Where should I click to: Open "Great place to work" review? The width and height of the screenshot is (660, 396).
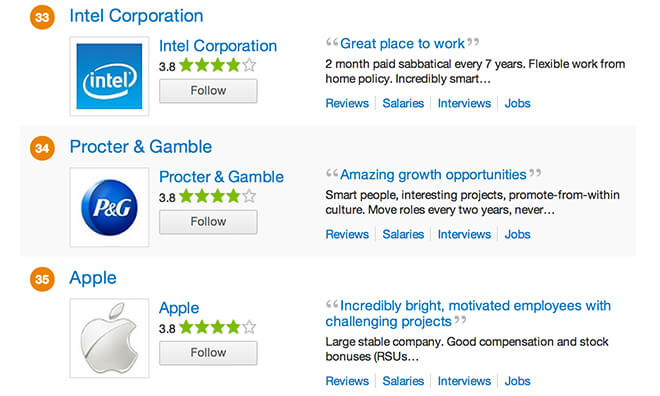pyautogui.click(x=402, y=43)
